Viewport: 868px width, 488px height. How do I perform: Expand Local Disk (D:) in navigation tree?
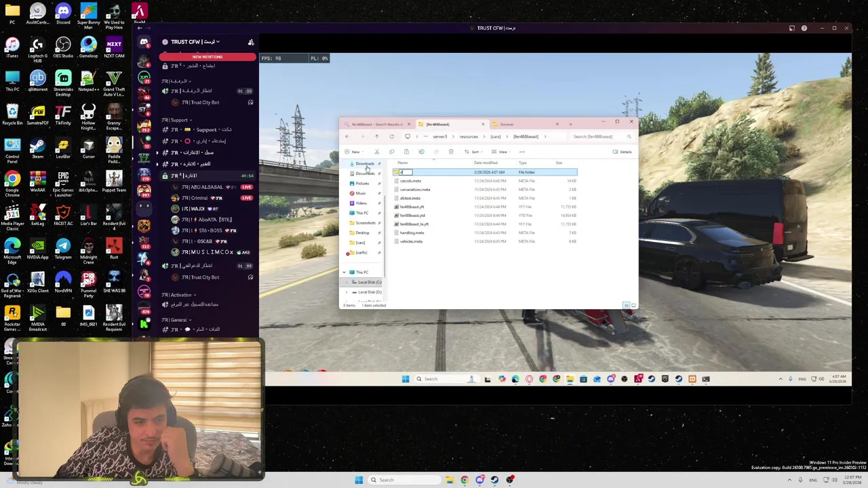point(347,292)
